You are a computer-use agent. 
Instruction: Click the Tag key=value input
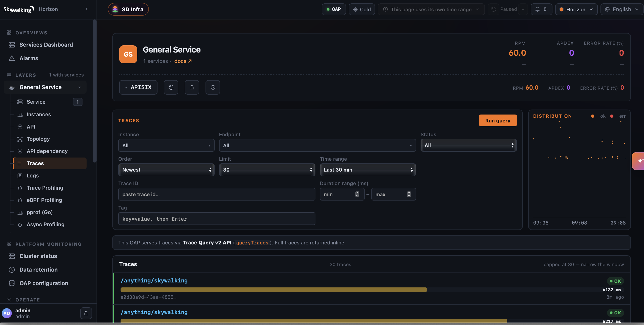click(x=217, y=219)
